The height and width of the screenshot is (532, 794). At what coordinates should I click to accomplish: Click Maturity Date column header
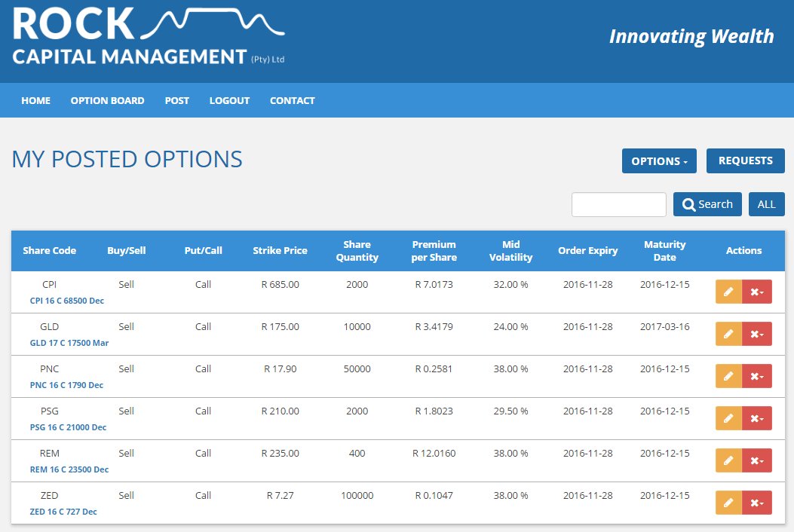coord(665,251)
